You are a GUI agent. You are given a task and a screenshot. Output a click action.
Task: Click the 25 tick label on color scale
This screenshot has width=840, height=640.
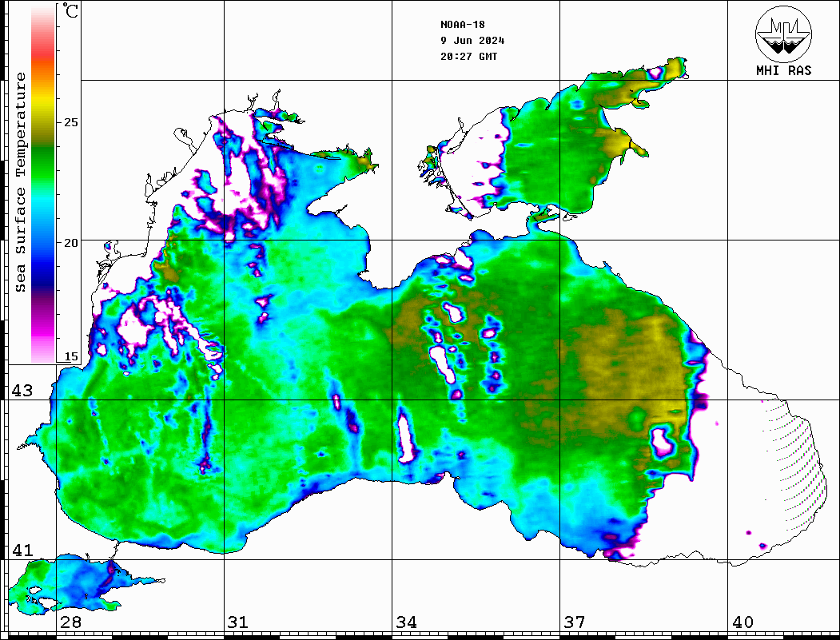(70, 122)
